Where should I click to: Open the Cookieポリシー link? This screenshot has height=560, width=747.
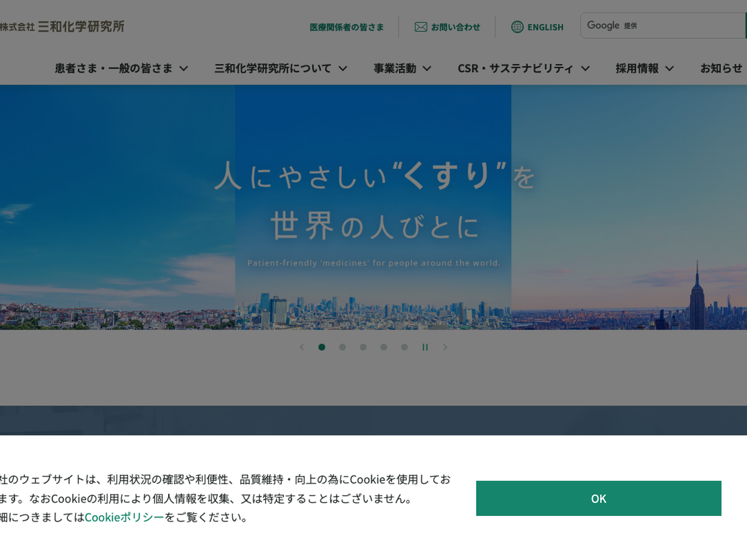pyautogui.click(x=125, y=517)
